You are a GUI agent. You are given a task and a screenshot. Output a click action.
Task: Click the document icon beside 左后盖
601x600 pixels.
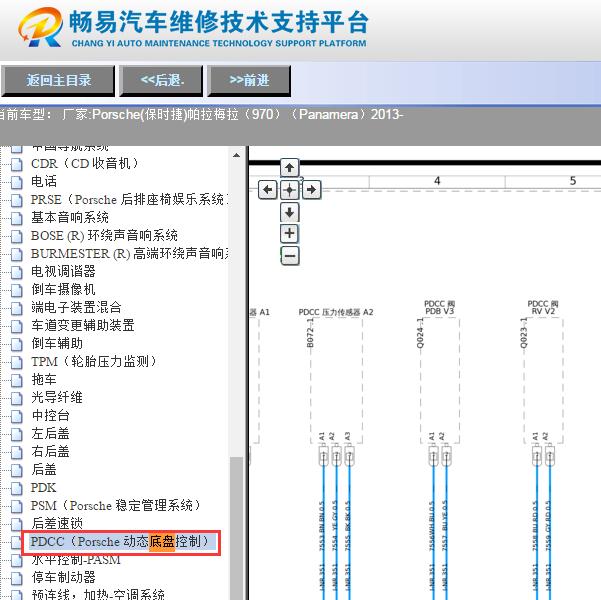pos(16,434)
